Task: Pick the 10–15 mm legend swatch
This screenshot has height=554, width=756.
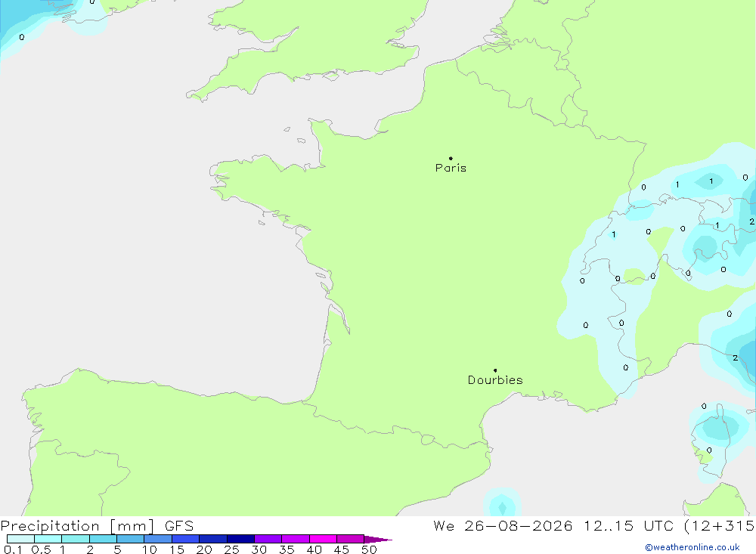Action: [158, 539]
